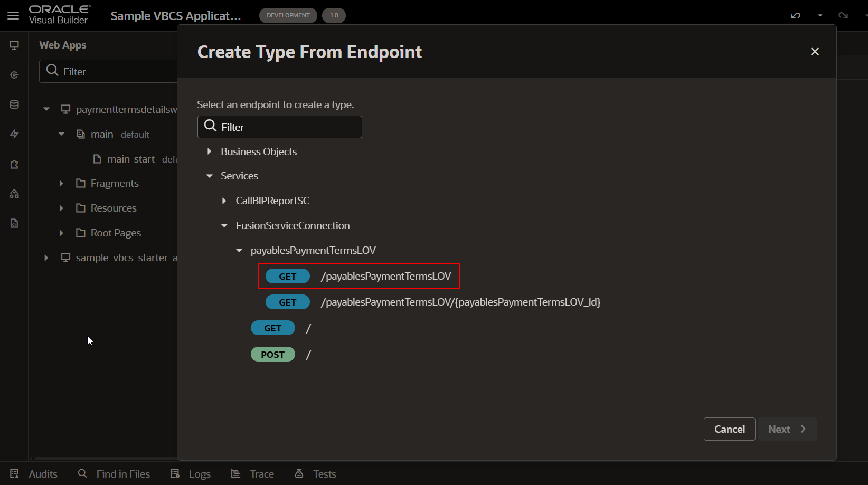Select Business Objects label
Viewport: 868px width, 485px height.
pyautogui.click(x=259, y=151)
